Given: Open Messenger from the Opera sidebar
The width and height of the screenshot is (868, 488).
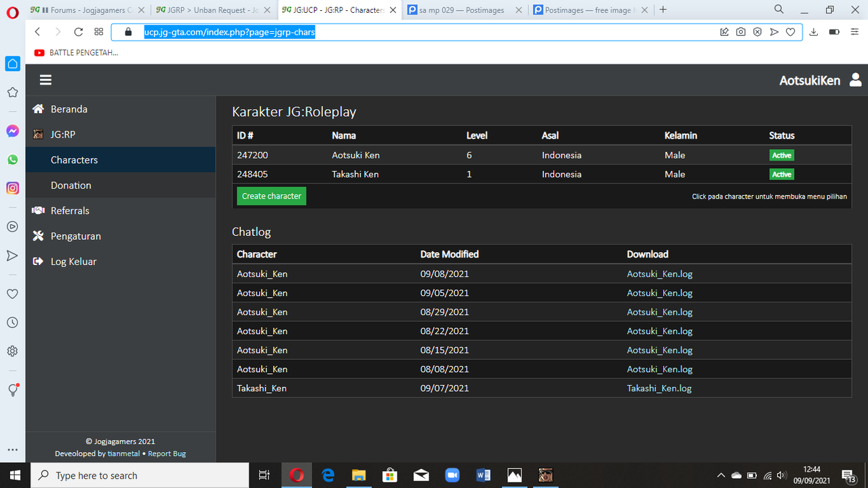Looking at the screenshot, I should pos(12,131).
